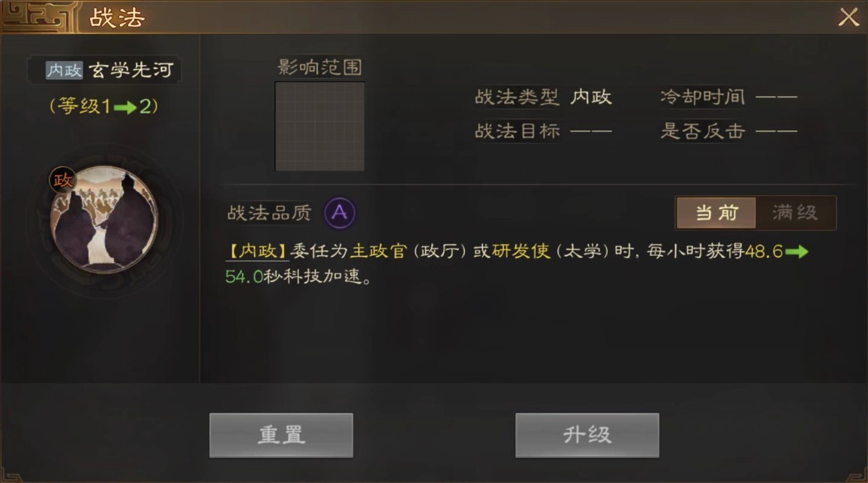Click the 升级 button
This screenshot has width=868, height=483.
click(x=587, y=435)
